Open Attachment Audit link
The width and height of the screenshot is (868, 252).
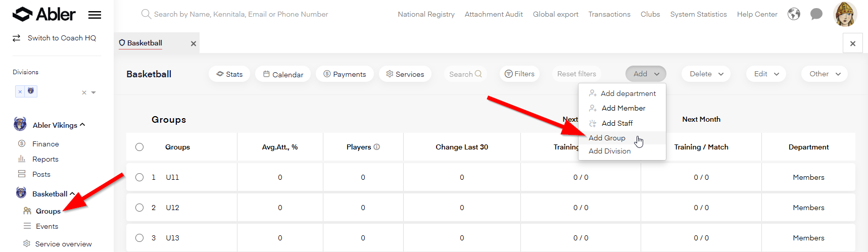[x=494, y=14]
